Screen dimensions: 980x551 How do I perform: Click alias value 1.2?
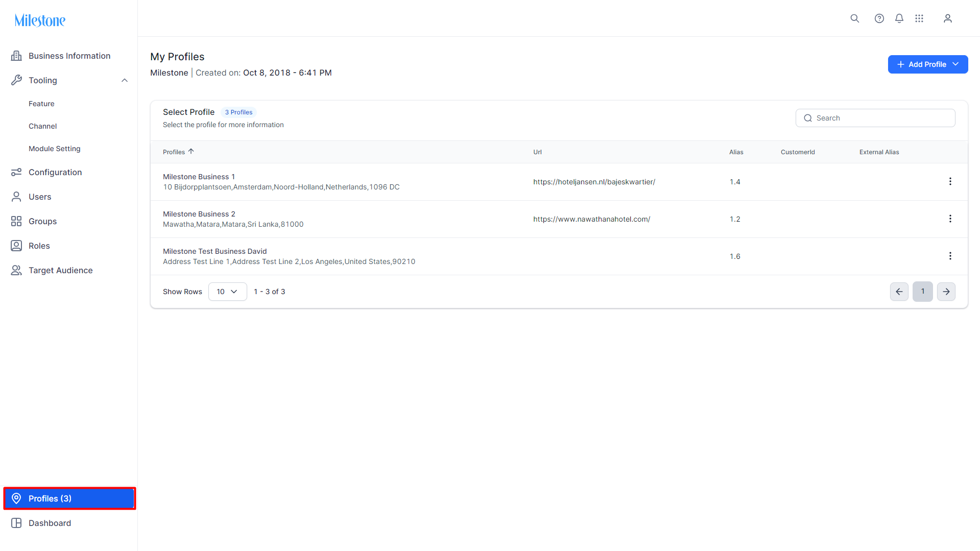pyautogui.click(x=735, y=219)
